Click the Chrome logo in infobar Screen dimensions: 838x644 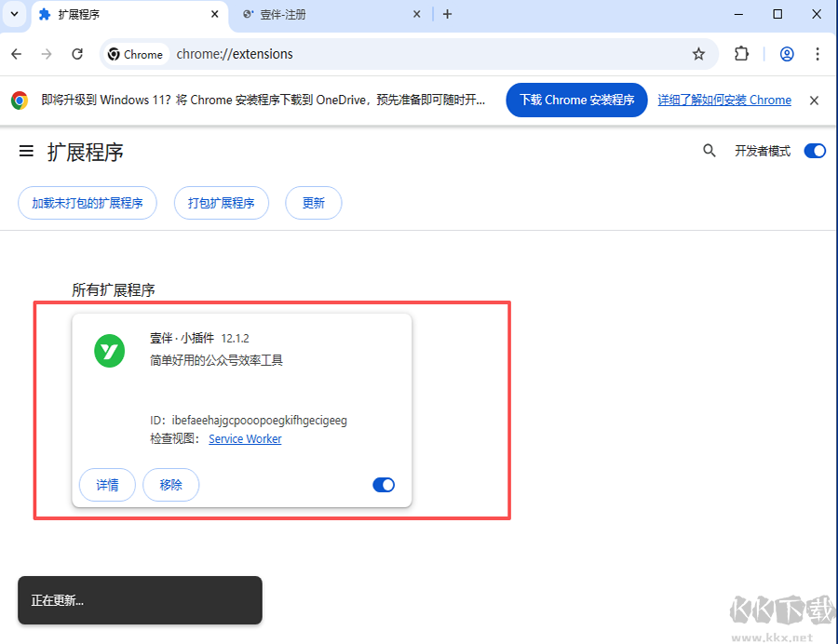[x=20, y=101]
